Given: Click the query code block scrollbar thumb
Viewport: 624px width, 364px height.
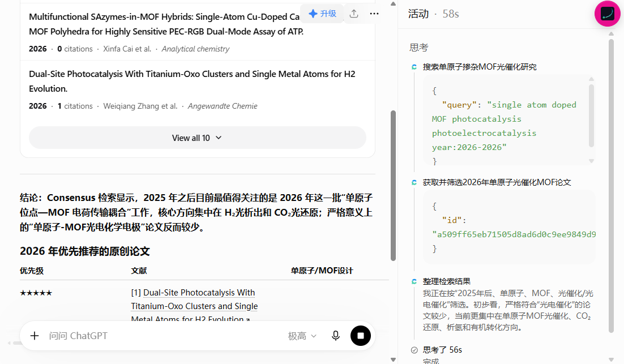Looking at the screenshot, I should (591, 115).
